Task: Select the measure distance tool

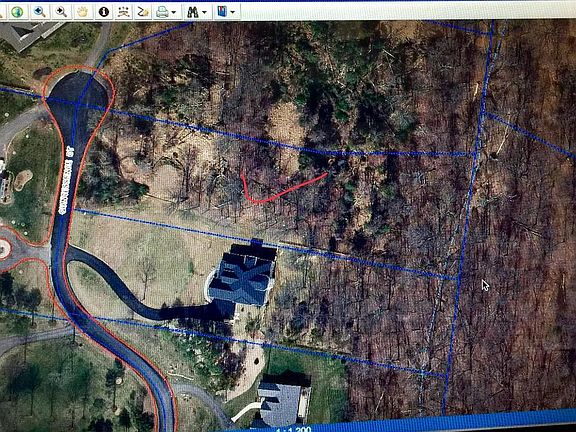Action: 124,12
